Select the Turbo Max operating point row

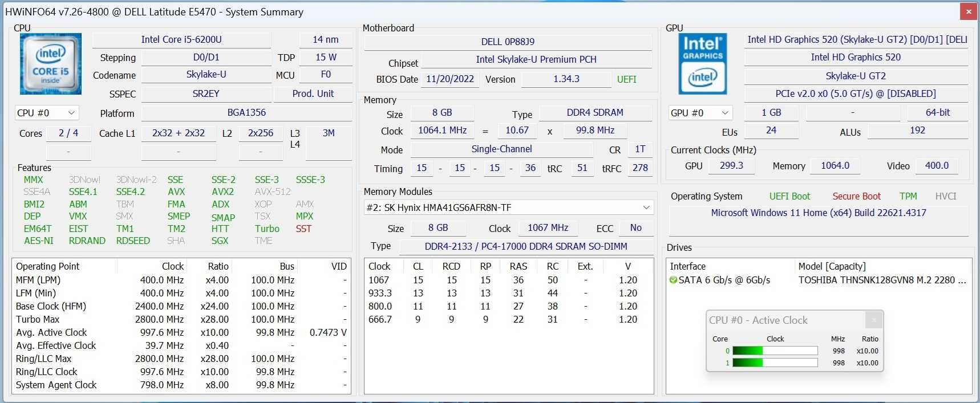pos(181,319)
